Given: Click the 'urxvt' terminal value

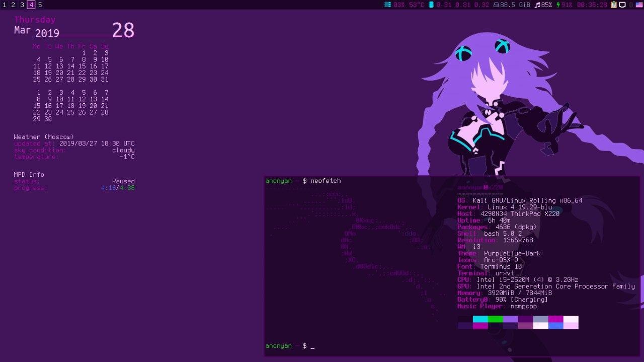Looking at the screenshot, I should click(x=505, y=273).
